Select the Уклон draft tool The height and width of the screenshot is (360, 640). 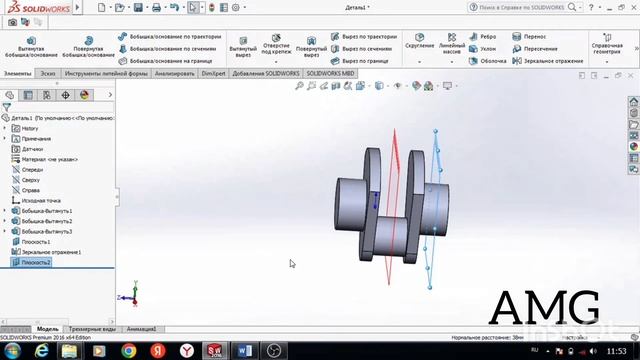483,49
